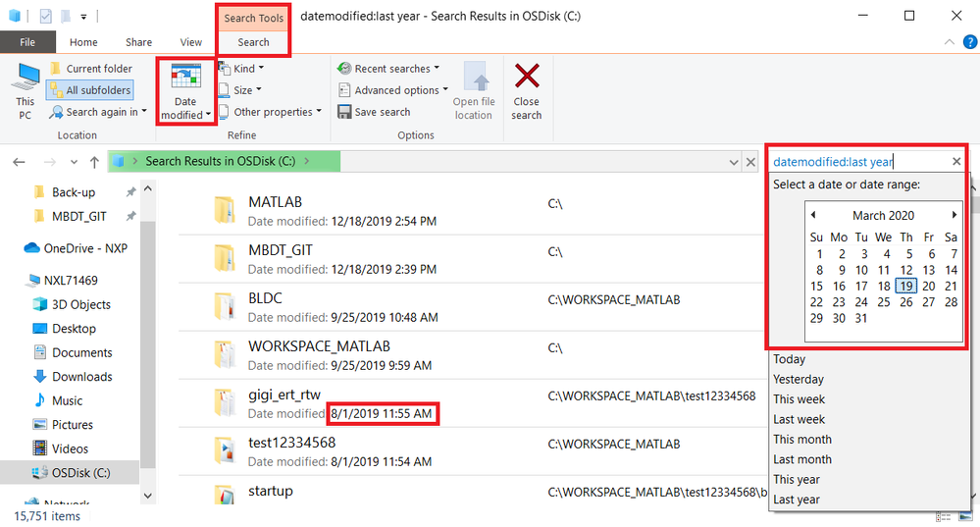
Task: Select Current folder search scope
Action: pyautogui.click(x=91, y=69)
